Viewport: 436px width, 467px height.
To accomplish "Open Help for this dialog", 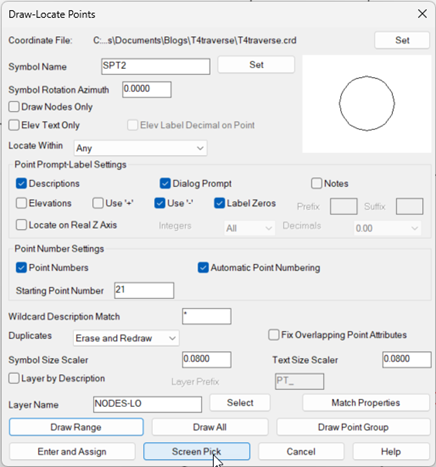I will [x=391, y=452].
